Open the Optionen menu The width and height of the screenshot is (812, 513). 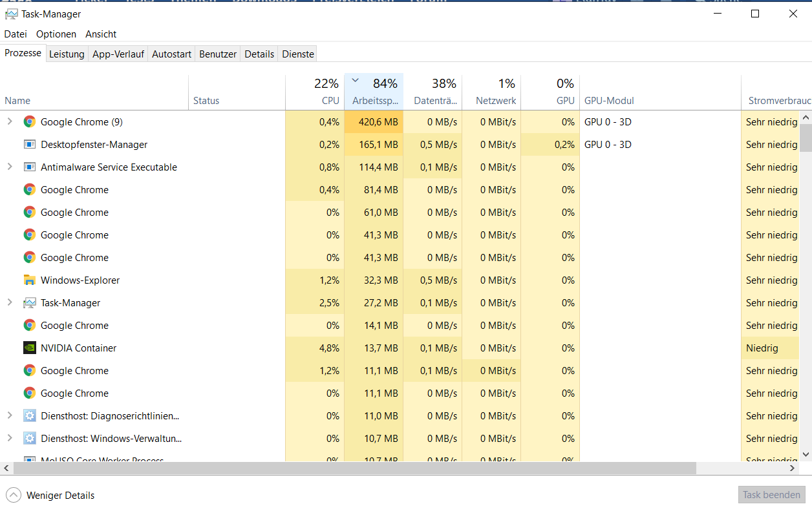(56, 34)
